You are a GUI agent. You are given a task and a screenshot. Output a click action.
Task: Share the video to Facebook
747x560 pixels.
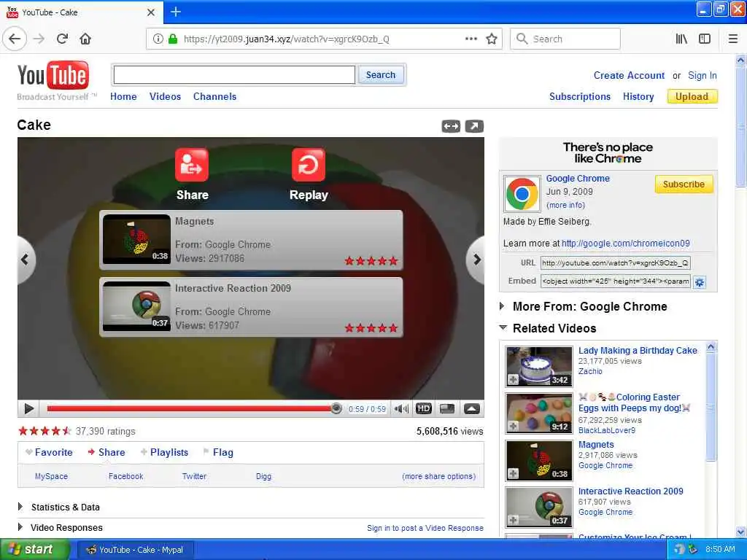(125, 476)
